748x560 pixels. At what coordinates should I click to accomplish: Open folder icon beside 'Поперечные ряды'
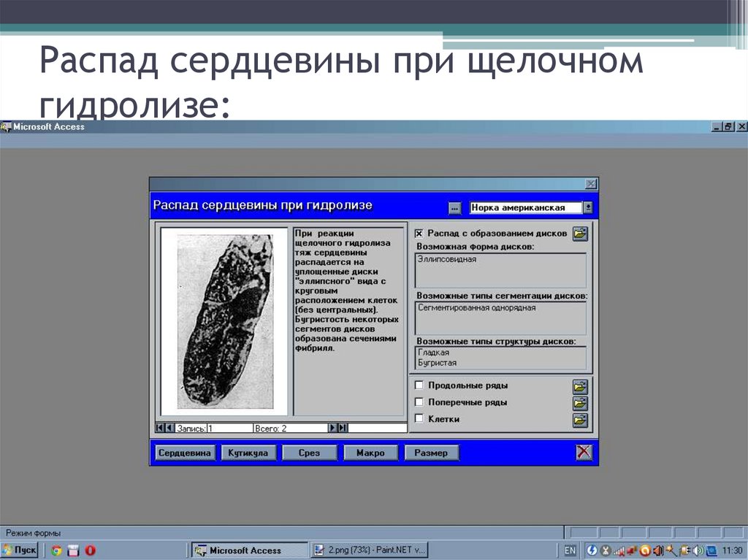(x=579, y=402)
